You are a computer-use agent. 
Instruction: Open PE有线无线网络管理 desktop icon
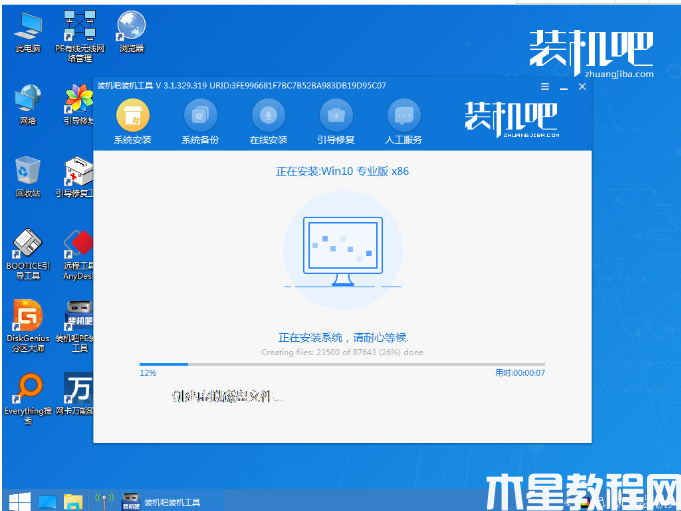click(x=79, y=36)
